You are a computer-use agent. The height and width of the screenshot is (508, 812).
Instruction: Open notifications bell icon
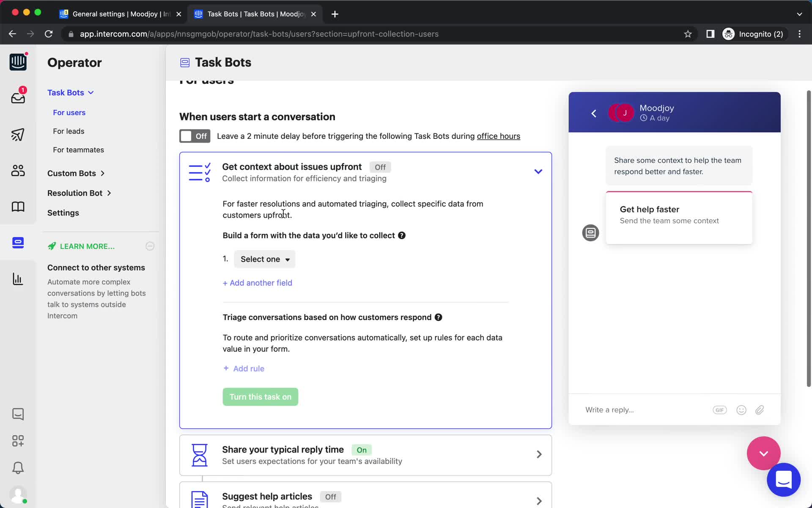(x=18, y=468)
